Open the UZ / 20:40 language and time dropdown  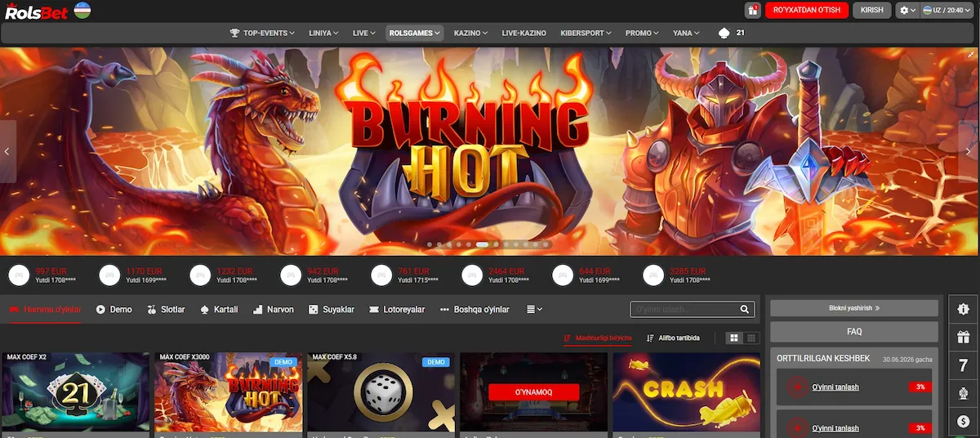coord(948,11)
